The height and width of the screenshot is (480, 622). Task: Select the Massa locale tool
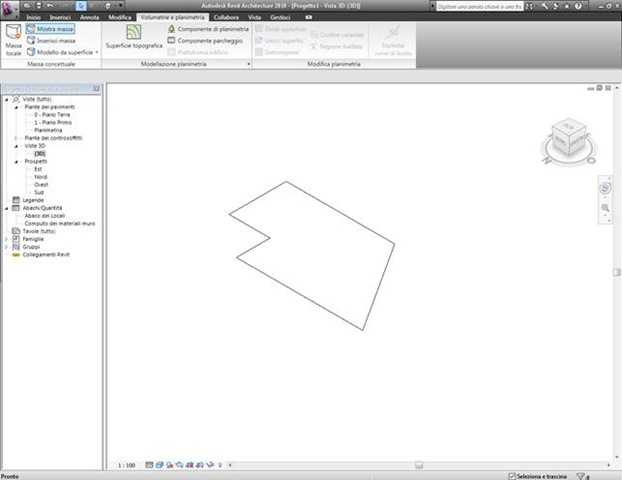click(13, 40)
